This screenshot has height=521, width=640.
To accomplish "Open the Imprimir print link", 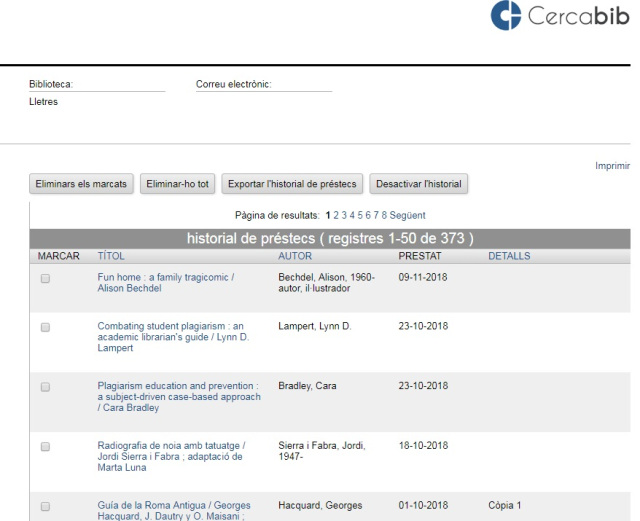I will 612,165.
